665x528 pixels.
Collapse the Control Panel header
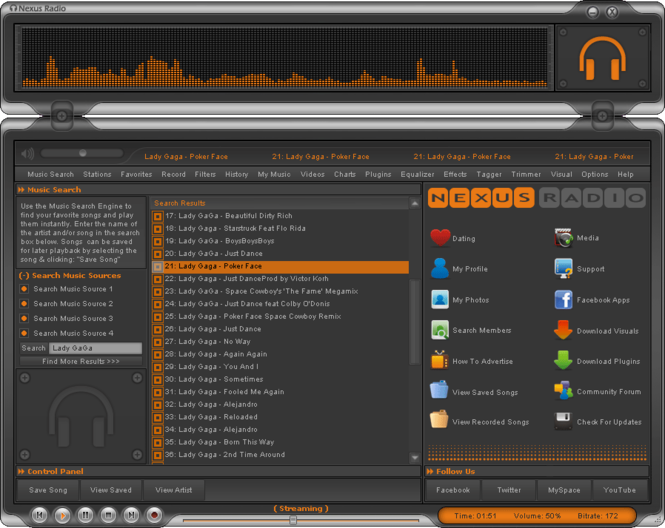click(x=21, y=471)
